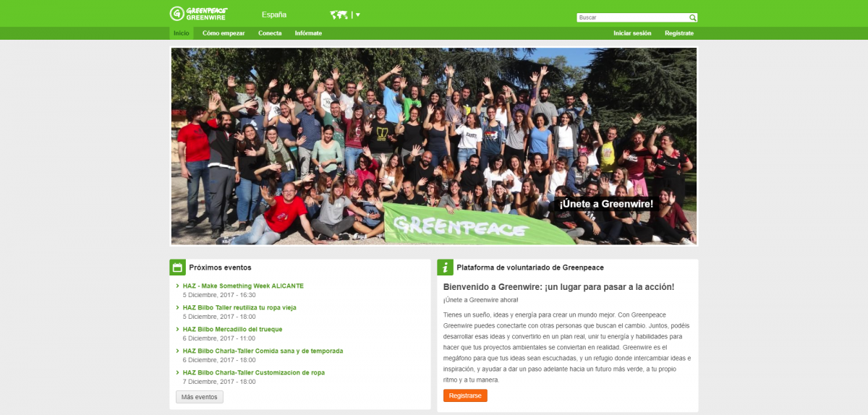
Task: Open HAZ Bilbo Taller reutiliza ropa vieja
Action: coord(239,307)
